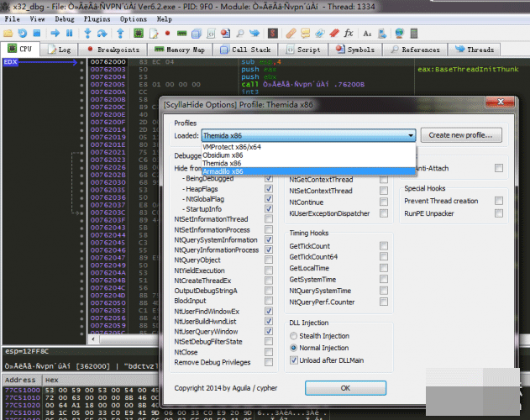Close the ScyllaHide Options dialog

501,102
